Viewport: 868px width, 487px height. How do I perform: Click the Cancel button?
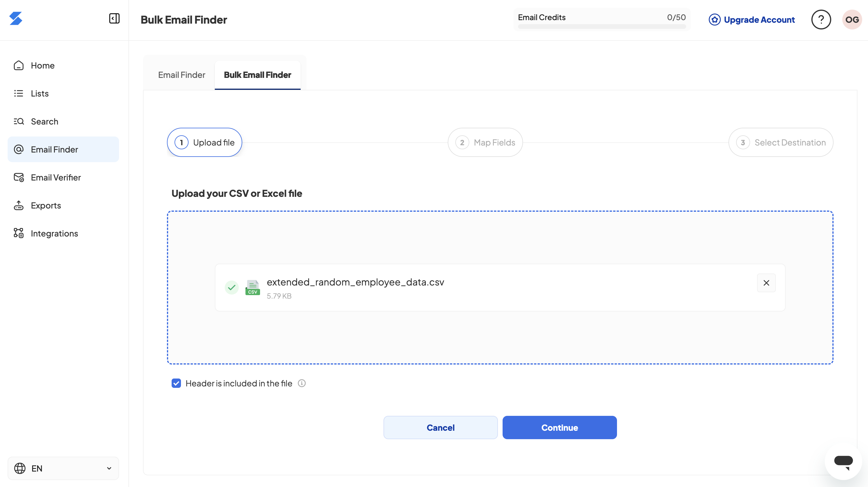pyautogui.click(x=440, y=428)
